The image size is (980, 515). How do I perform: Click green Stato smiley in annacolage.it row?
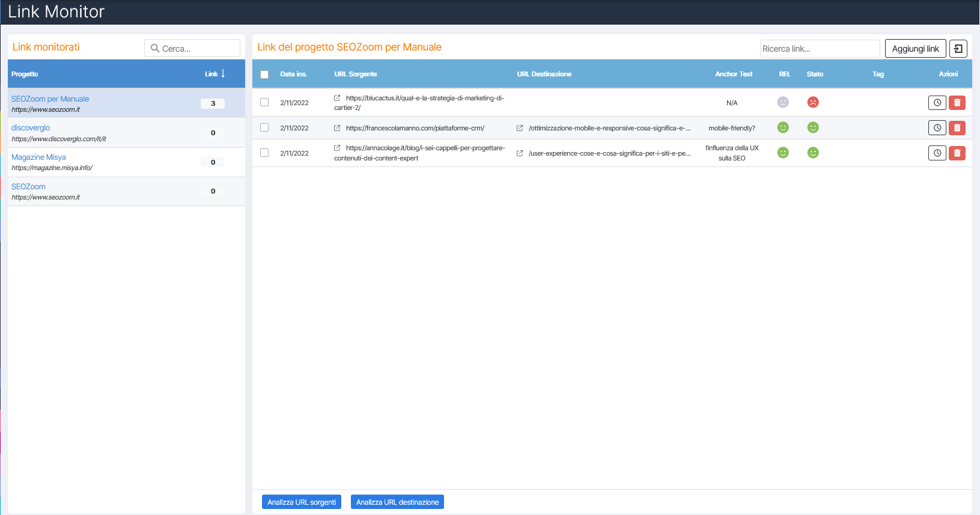tap(813, 153)
